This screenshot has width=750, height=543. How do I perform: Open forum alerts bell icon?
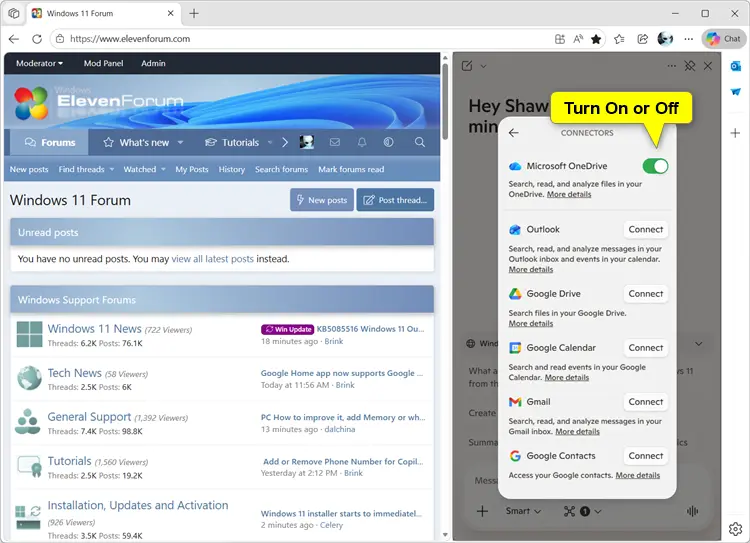[x=362, y=142]
